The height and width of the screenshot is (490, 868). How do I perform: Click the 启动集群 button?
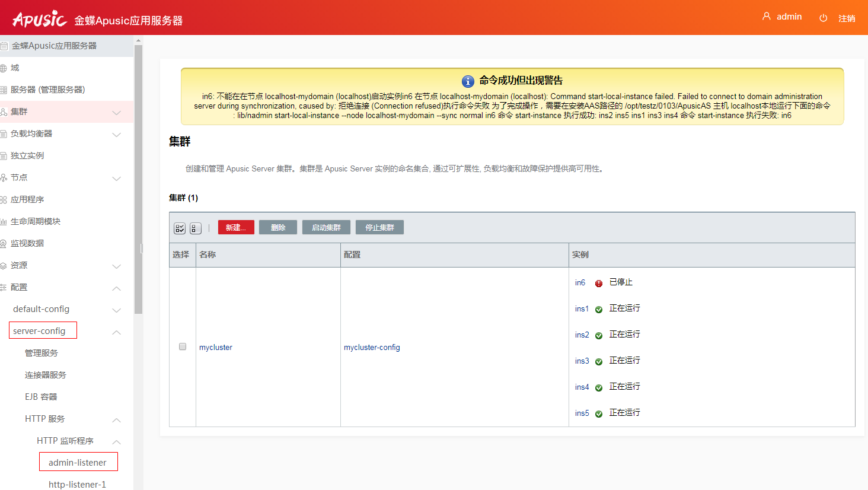(x=326, y=228)
